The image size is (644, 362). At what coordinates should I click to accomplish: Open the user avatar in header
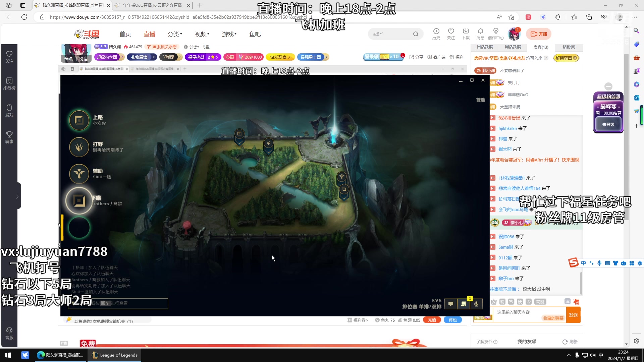pos(514,34)
